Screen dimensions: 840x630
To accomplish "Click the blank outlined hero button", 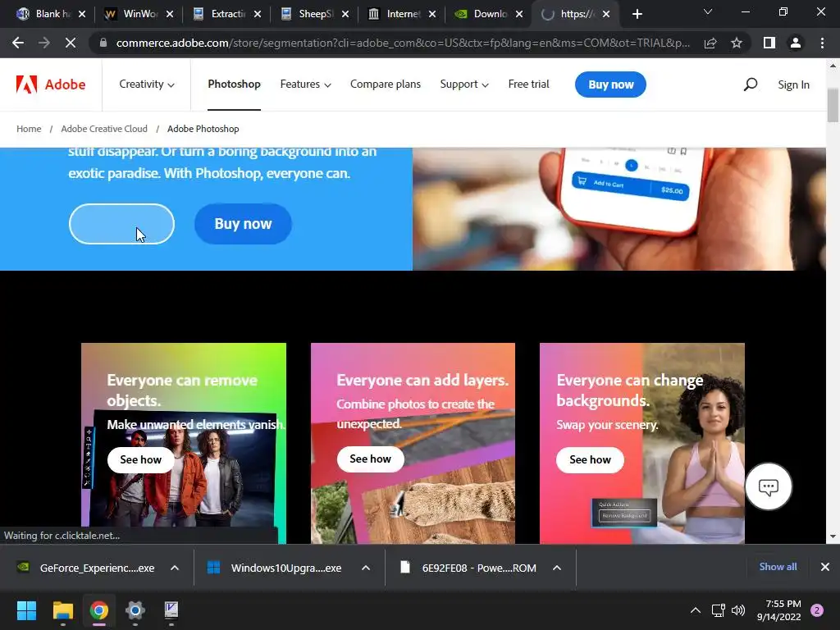I will click(x=121, y=224).
